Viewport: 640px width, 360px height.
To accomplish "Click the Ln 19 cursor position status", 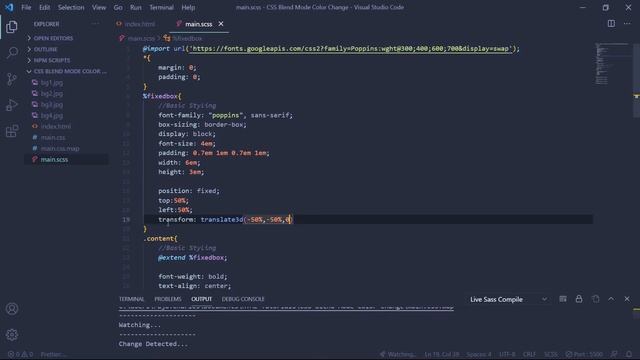I will click(442, 354).
